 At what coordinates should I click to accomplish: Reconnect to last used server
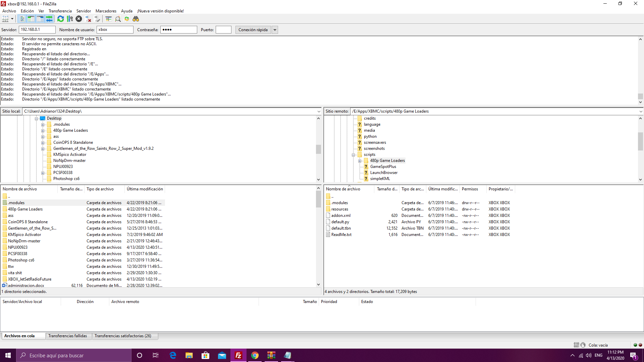click(97, 19)
